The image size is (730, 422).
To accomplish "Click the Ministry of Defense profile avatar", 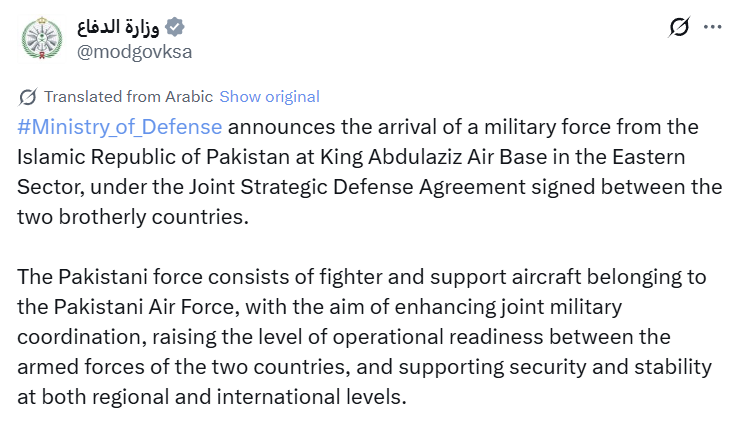I will pos(41,38).
